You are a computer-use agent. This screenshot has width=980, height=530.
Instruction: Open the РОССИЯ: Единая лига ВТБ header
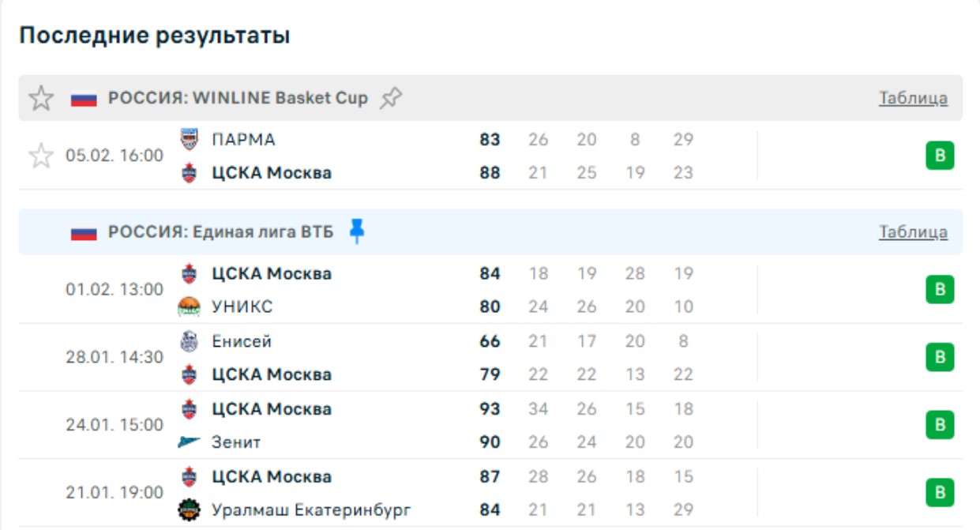click(220, 232)
